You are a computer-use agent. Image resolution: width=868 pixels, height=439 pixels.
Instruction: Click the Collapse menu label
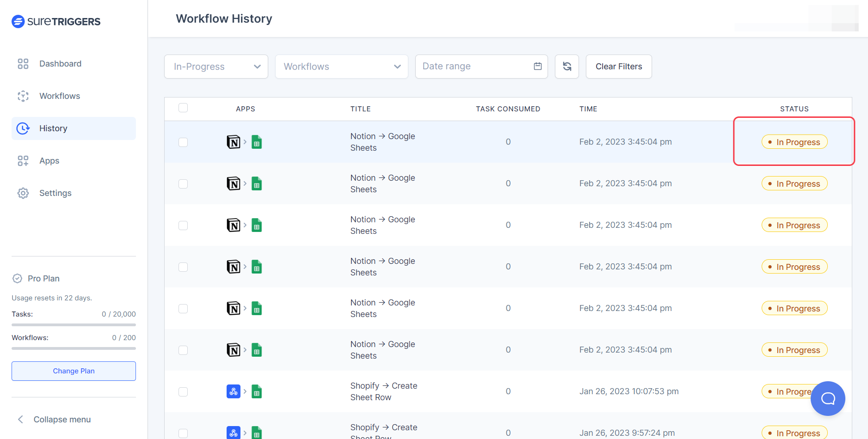[x=62, y=420]
